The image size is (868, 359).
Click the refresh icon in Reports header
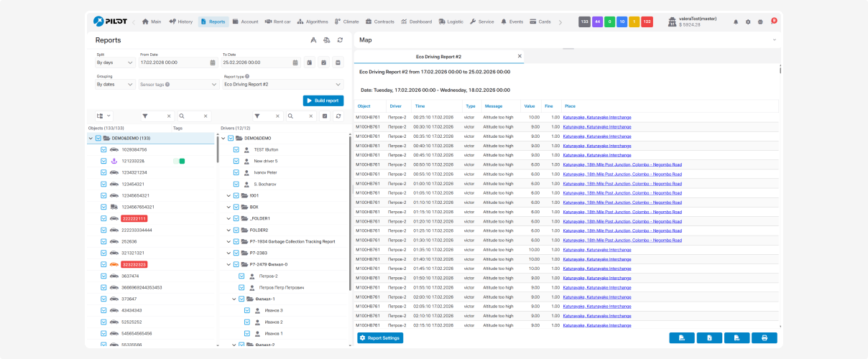(340, 40)
